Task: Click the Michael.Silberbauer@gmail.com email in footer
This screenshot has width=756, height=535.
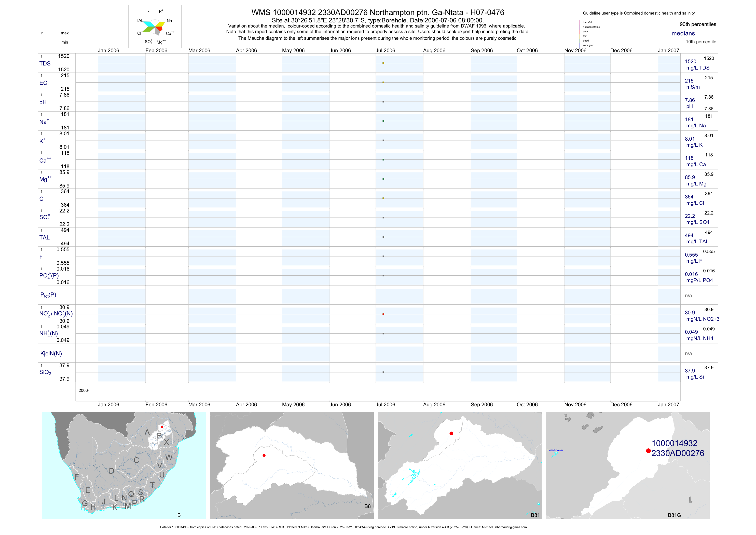Action: [x=504, y=527]
